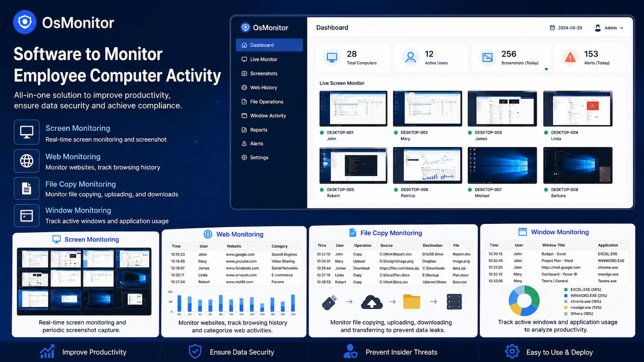Screen dimensions: 644x362
Task: Click the www.amazon.com website cell
Action: click(241, 275)
